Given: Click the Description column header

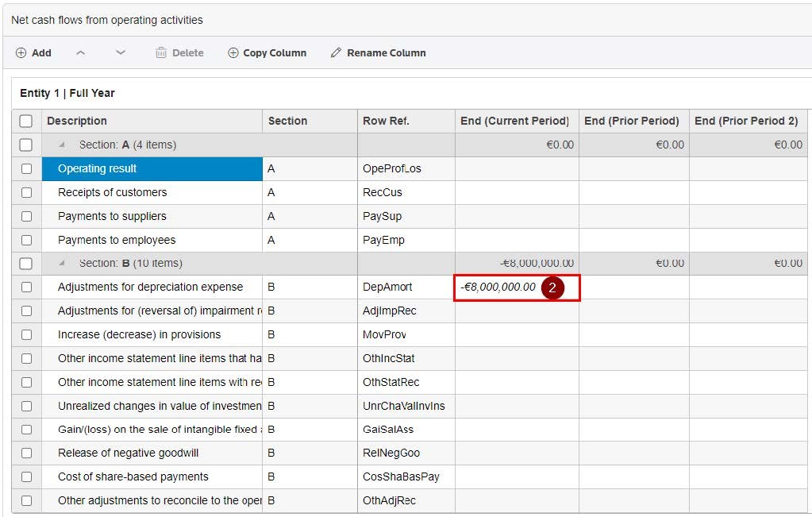Looking at the screenshot, I should (x=76, y=121).
